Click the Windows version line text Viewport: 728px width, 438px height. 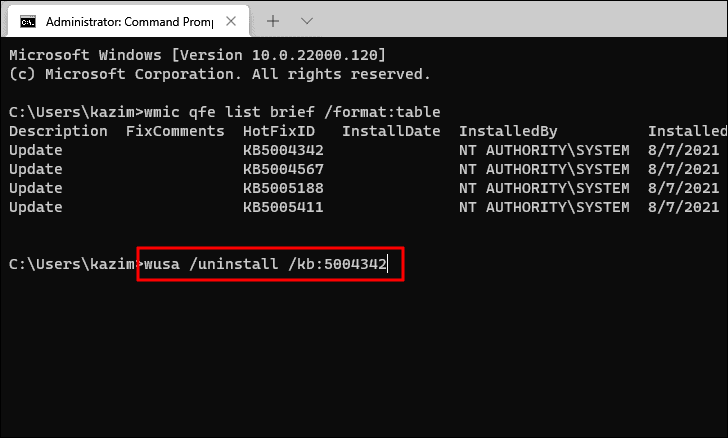pos(197,55)
